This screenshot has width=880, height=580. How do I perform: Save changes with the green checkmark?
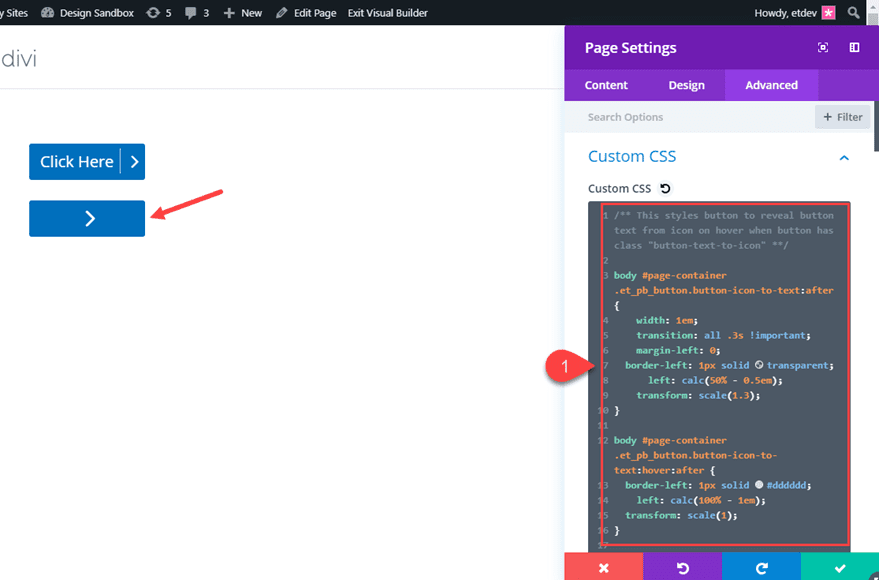coord(840,566)
